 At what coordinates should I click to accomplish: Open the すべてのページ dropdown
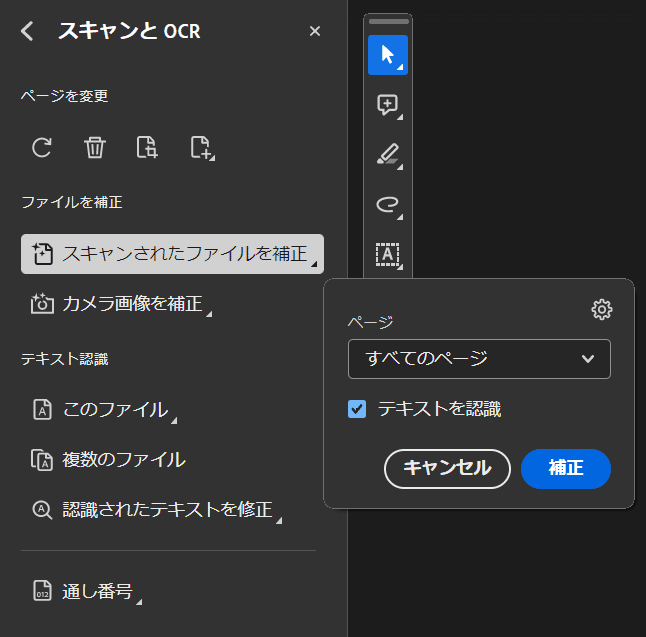479,359
